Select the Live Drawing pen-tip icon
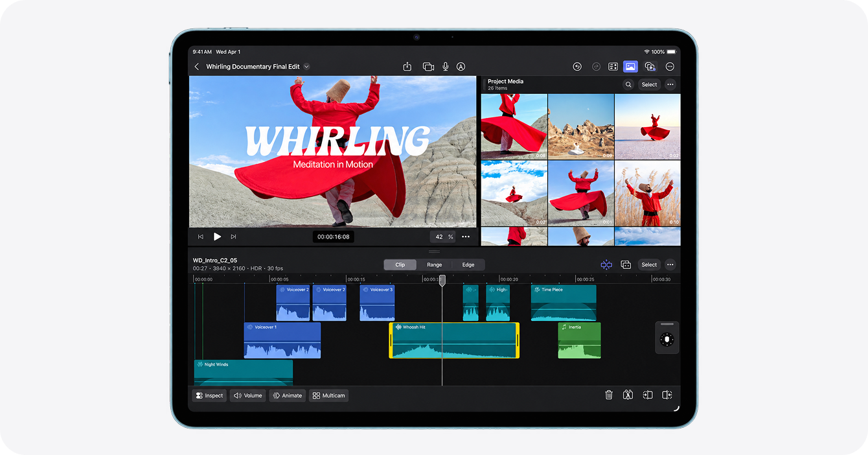This screenshot has height=455, width=868. [x=461, y=67]
